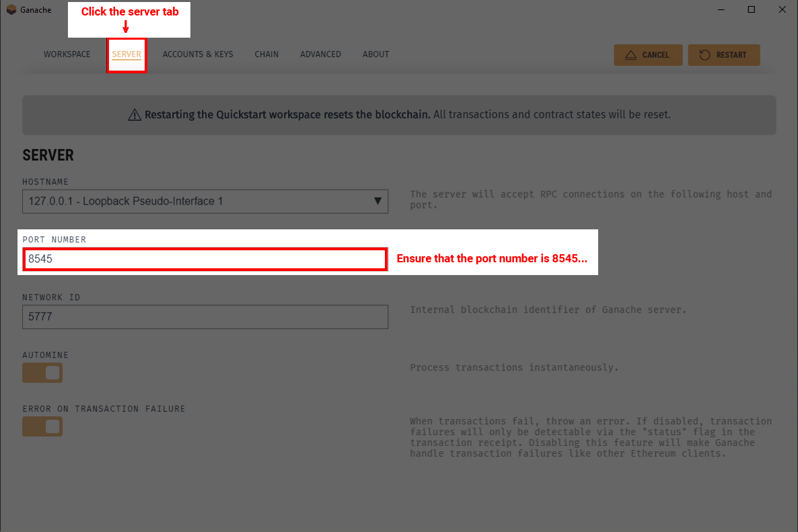Close the Ganache window
Viewport: 798px width, 532px height.
(783, 9)
